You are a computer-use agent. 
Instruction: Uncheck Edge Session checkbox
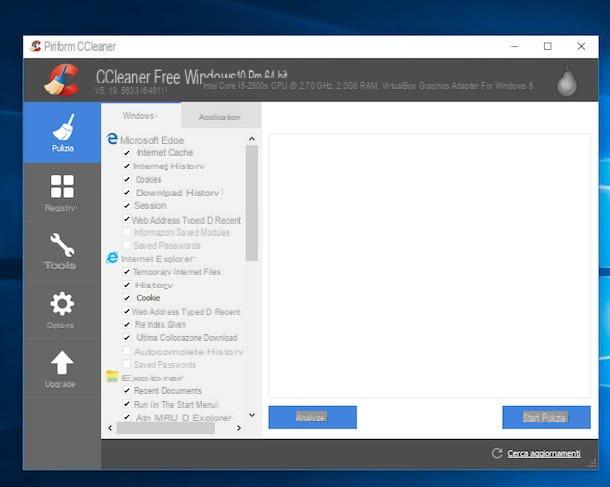(127, 205)
